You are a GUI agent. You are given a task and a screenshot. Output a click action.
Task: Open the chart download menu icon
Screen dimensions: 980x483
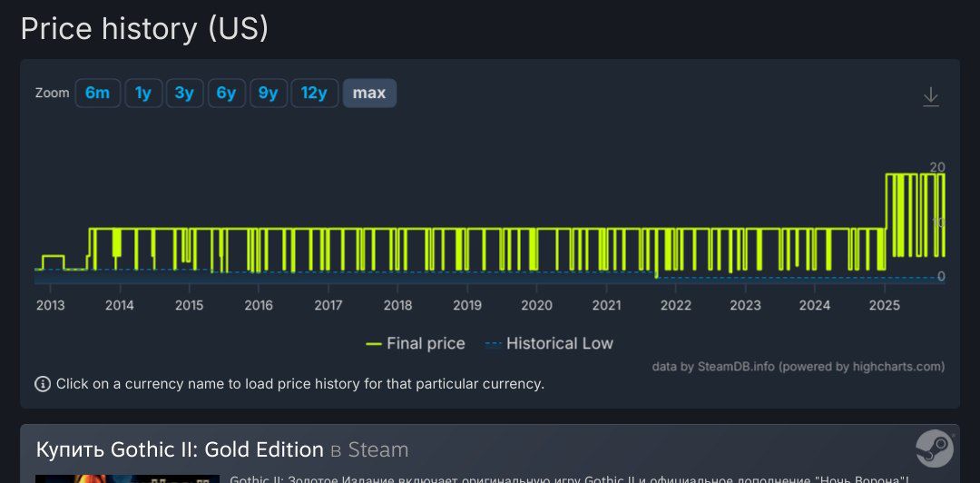tap(931, 96)
